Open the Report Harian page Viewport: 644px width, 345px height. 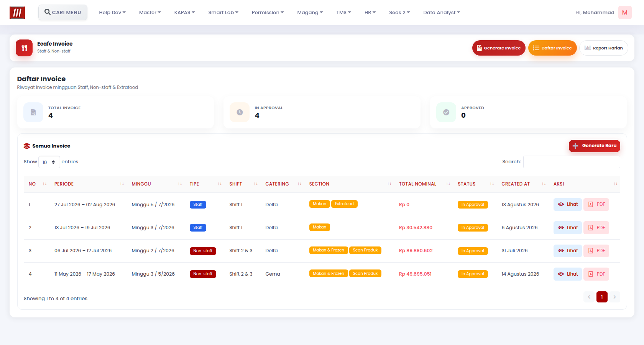click(603, 48)
